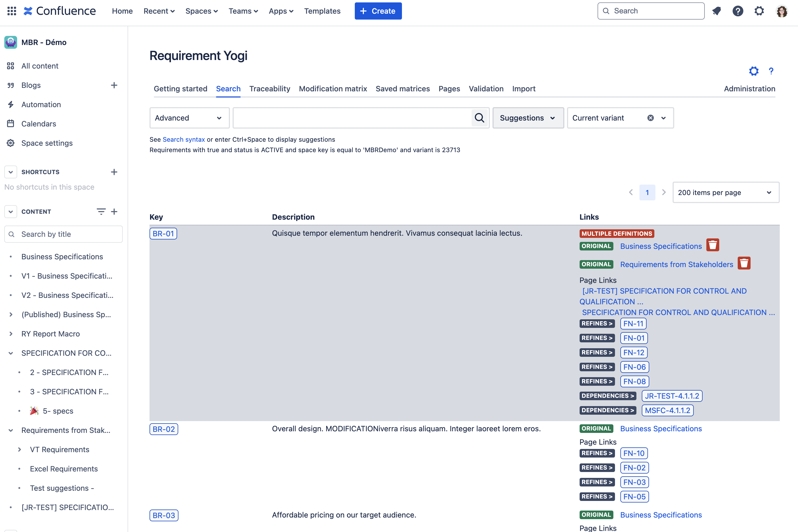Click the Create button

pyautogui.click(x=378, y=11)
